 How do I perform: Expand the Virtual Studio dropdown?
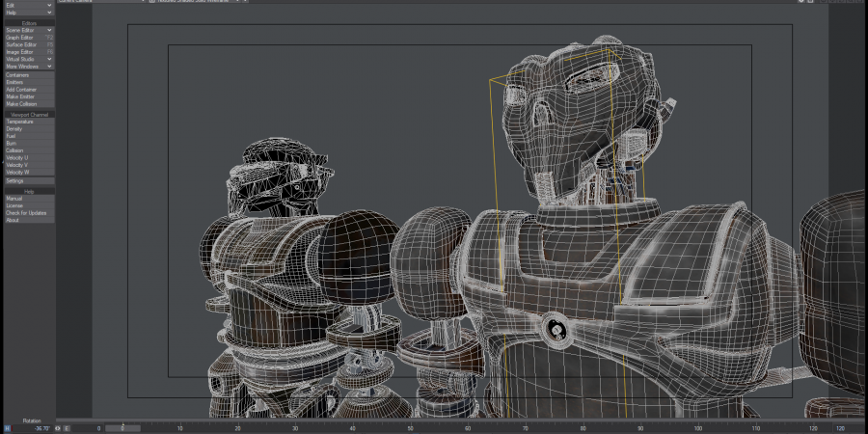point(29,59)
